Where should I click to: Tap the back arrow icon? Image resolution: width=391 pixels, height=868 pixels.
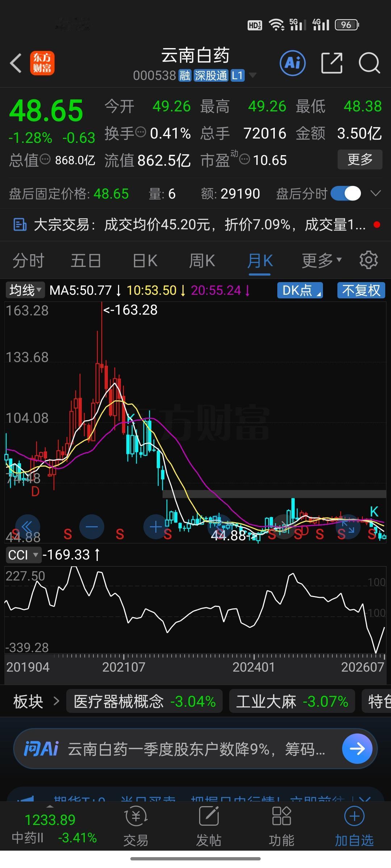[16, 63]
